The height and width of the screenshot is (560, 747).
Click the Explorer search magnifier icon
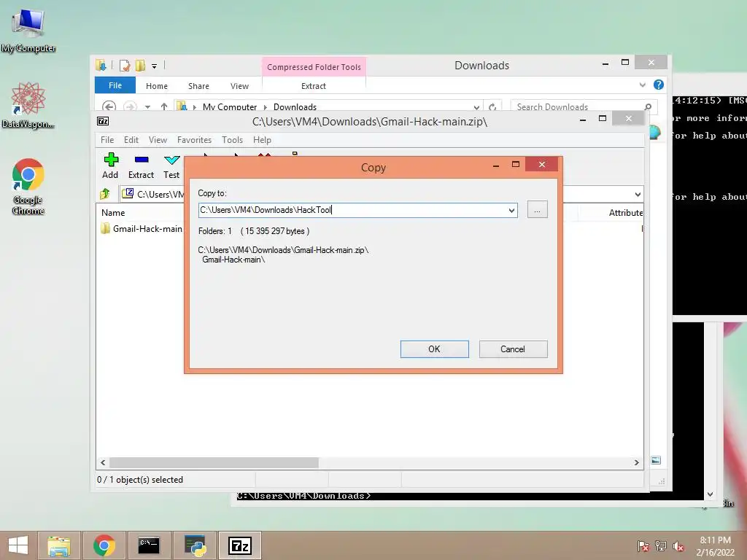(x=648, y=106)
